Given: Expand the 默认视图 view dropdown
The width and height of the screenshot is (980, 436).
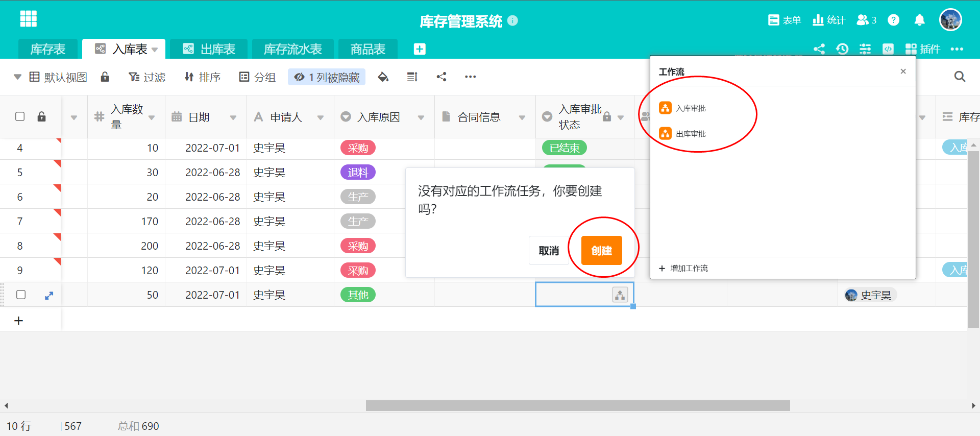Looking at the screenshot, I should (x=17, y=77).
